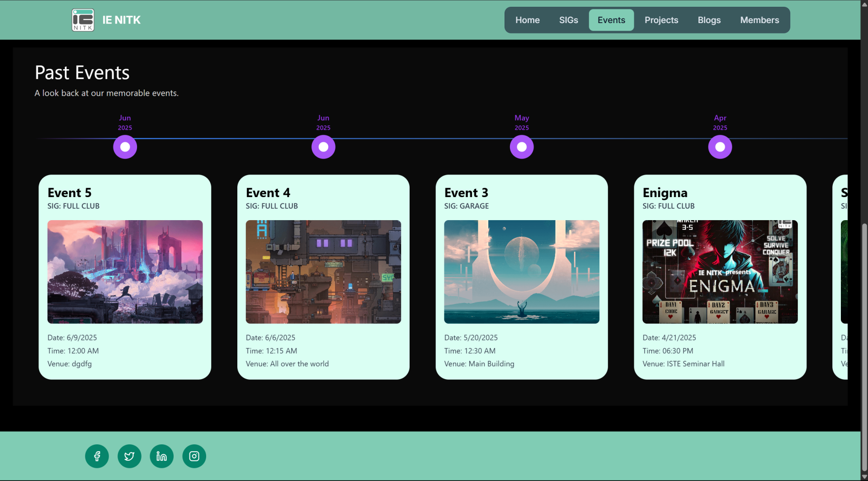Image resolution: width=868 pixels, height=481 pixels.
Task: Click 'Date: 6/6/2025' text
Action: (x=270, y=338)
